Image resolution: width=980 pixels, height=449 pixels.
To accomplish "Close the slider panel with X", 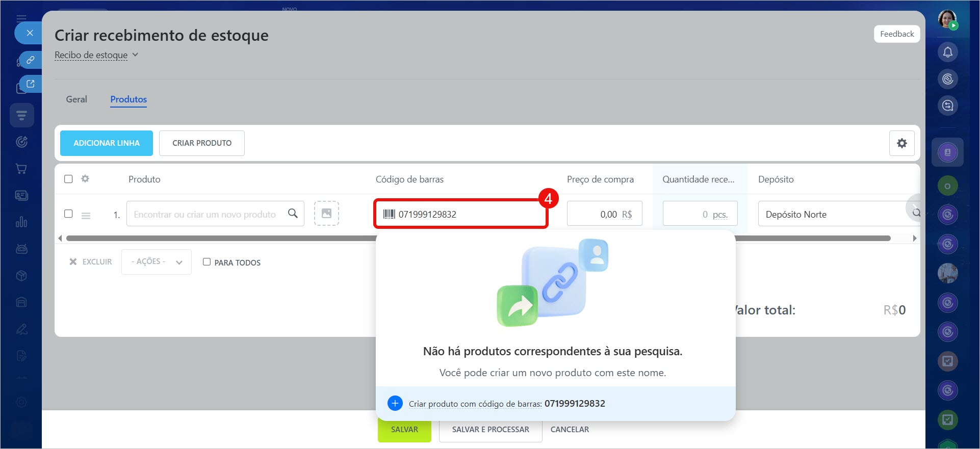I will (30, 33).
